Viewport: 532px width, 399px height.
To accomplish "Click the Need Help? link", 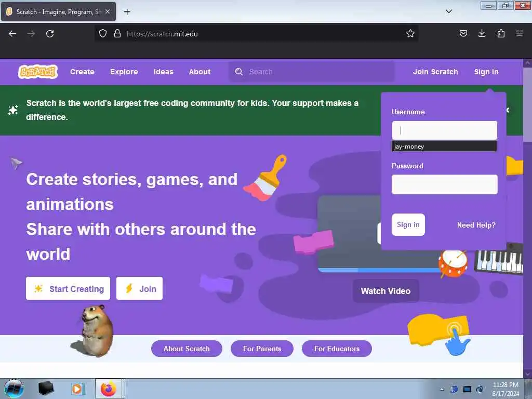I will pyautogui.click(x=476, y=225).
